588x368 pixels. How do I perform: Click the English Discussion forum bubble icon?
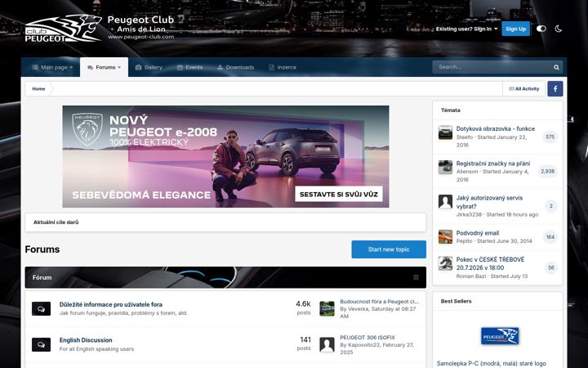[x=42, y=344]
